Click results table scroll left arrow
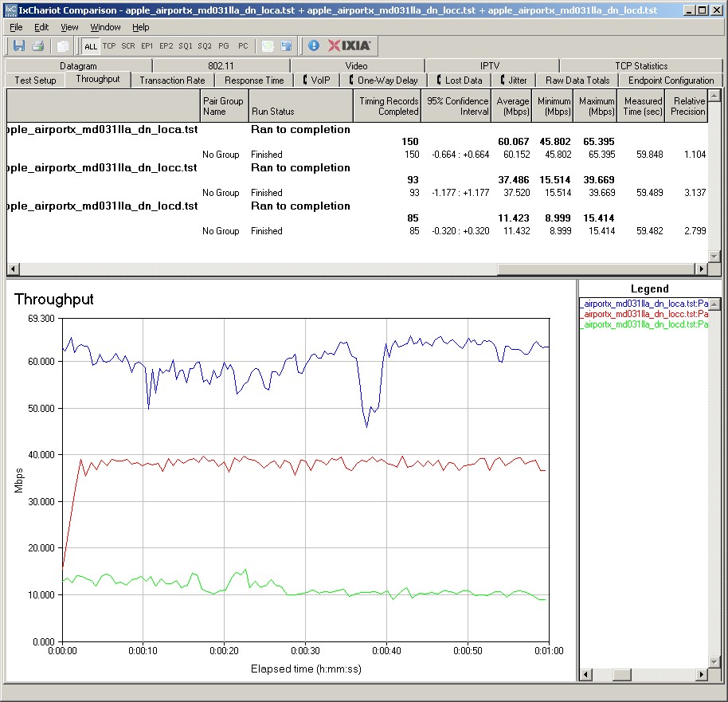Image resolution: width=728 pixels, height=702 pixels. pos(13,269)
